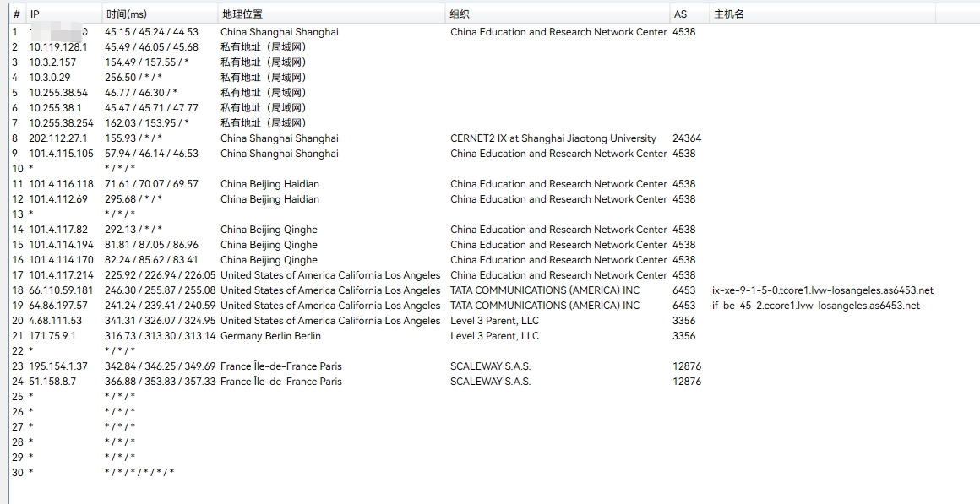
Task: Click the CERNET2 IX at Shanghai Jiaotong University cell
Action: point(553,138)
